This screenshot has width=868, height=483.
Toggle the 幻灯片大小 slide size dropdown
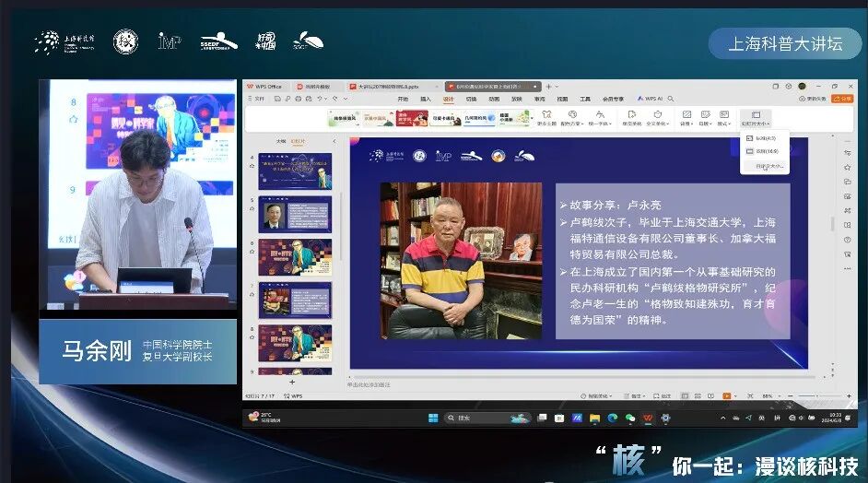tap(755, 118)
